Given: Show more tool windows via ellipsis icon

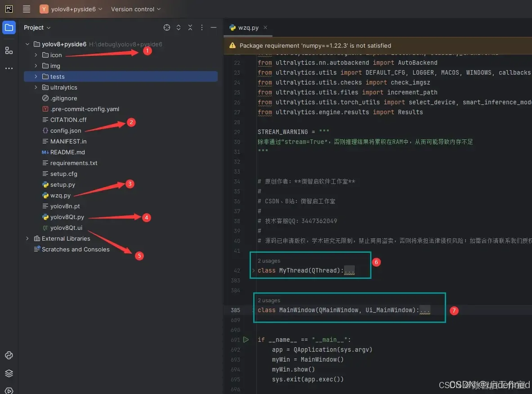Looking at the screenshot, I should (x=9, y=68).
